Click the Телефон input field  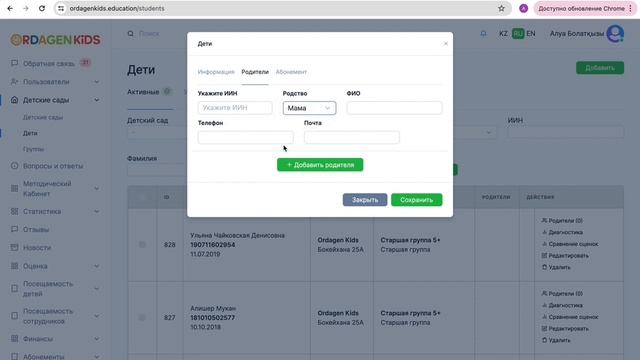[246, 137]
